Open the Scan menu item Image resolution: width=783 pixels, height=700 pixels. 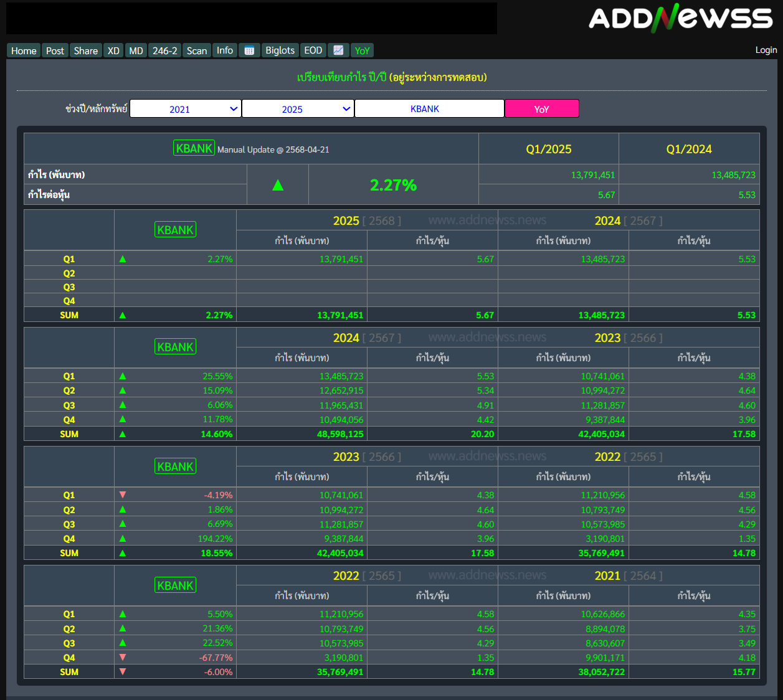tap(197, 50)
